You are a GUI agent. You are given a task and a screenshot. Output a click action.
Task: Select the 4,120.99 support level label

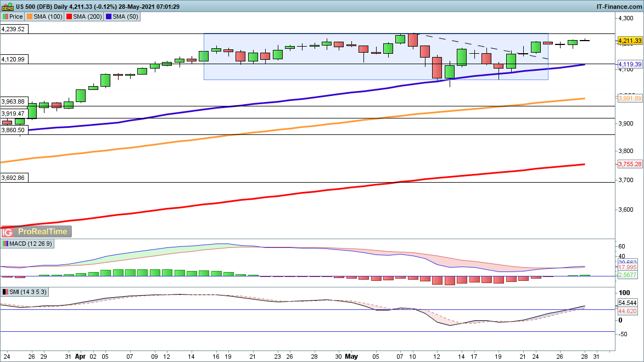point(13,59)
